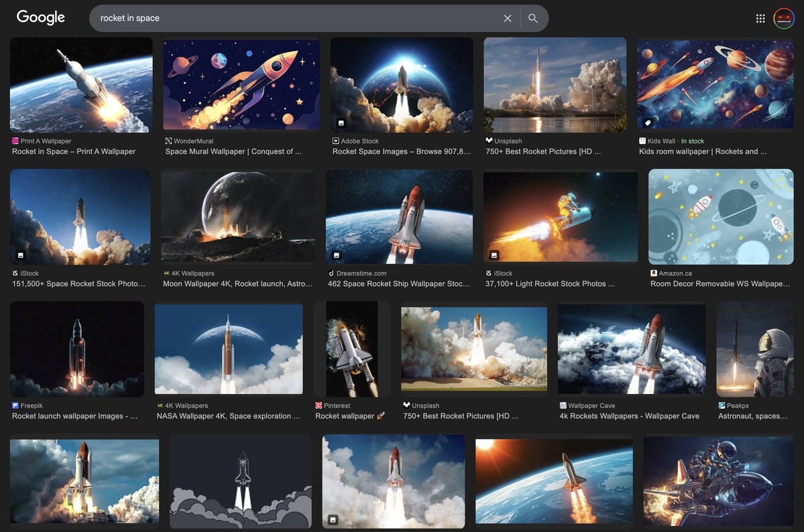Click licensable badge on Adobe Stock shuttle image
This screenshot has height=532, width=804.
tap(341, 123)
